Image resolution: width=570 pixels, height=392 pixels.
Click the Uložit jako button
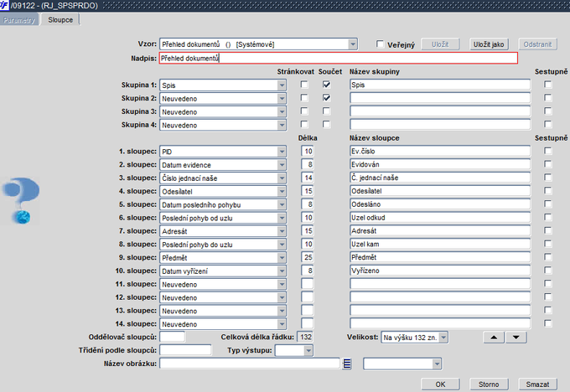tap(490, 44)
